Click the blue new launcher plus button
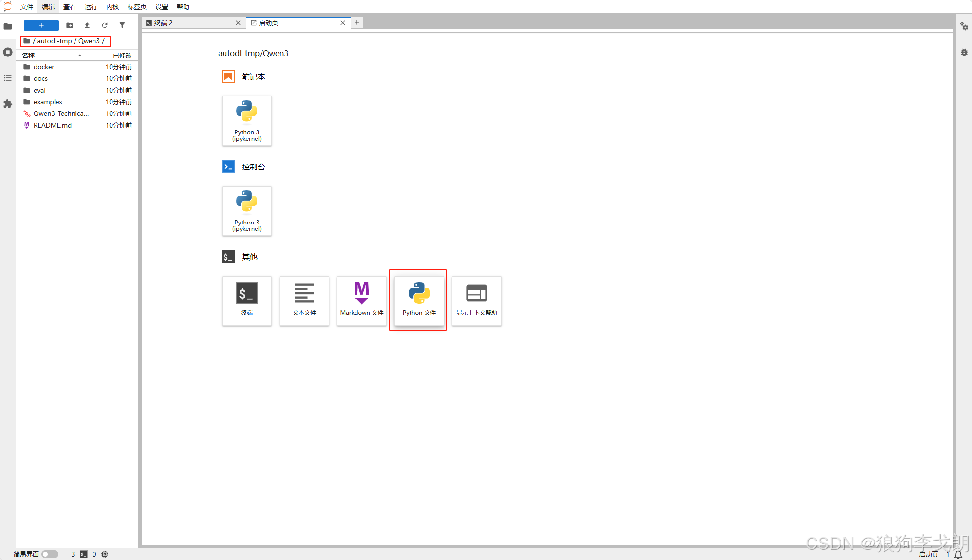Image resolution: width=972 pixels, height=560 pixels. coord(41,25)
